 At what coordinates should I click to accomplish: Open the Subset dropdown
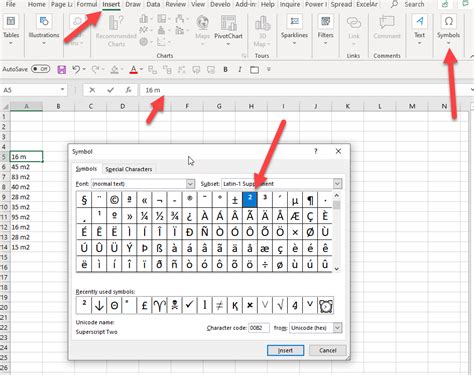337,184
